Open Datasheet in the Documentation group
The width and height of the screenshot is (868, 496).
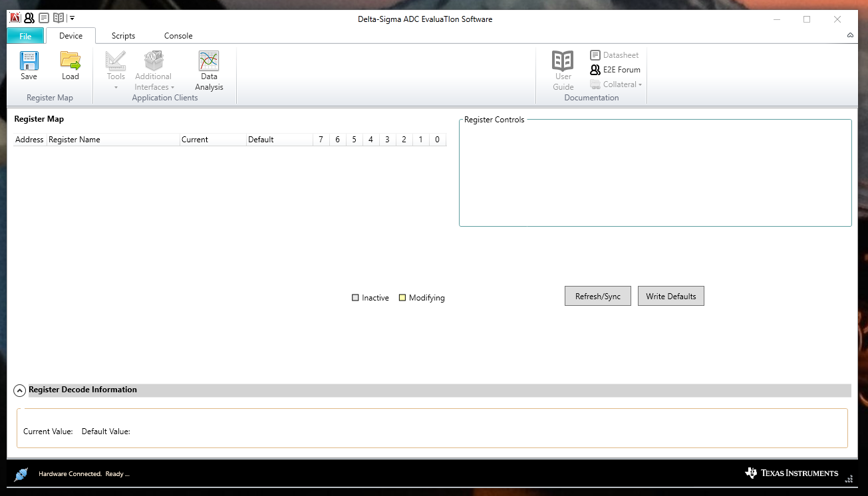[614, 55]
